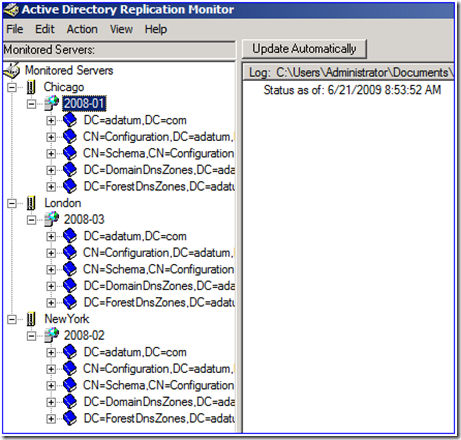Viewport: 461px width, 440px height.
Task: Click the 2008-03 server icon
Action: click(x=52, y=219)
